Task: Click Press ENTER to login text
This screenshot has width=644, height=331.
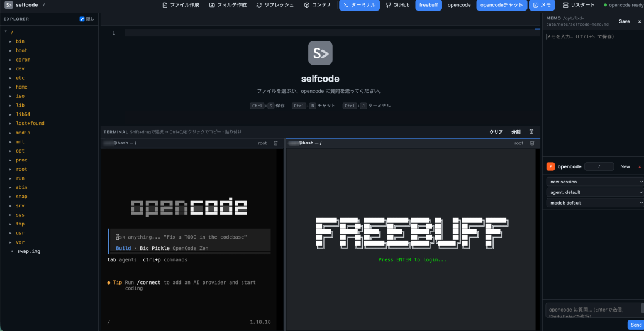Action: [x=413, y=259]
